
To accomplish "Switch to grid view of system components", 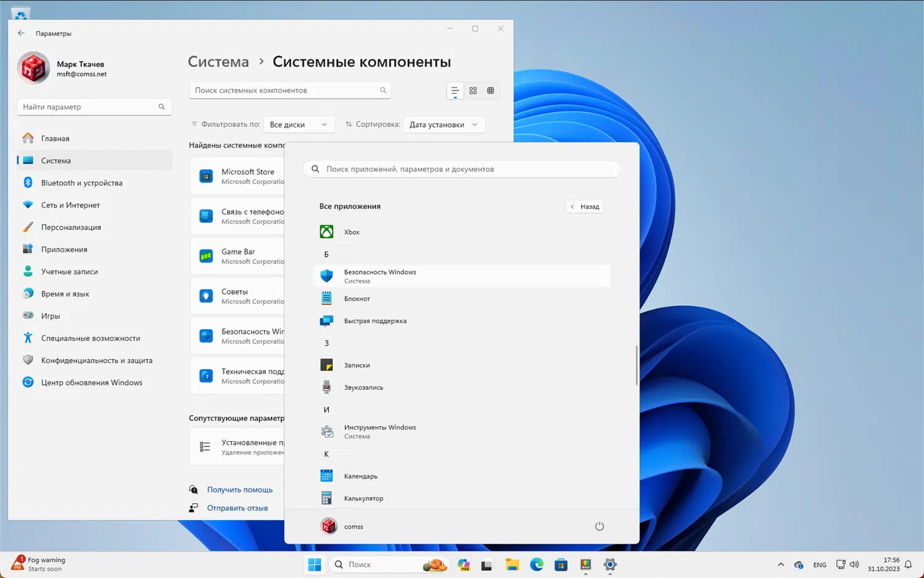I will click(473, 91).
